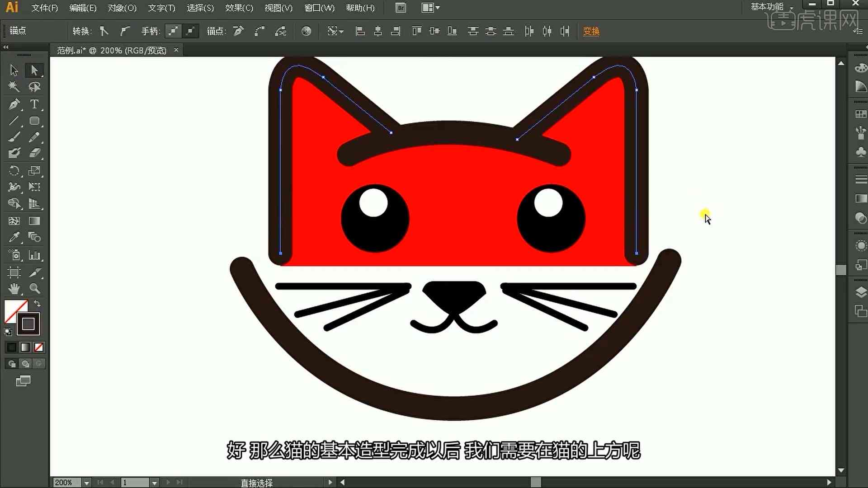Convert anchor points to corner
This screenshot has width=868, height=488.
(x=104, y=31)
